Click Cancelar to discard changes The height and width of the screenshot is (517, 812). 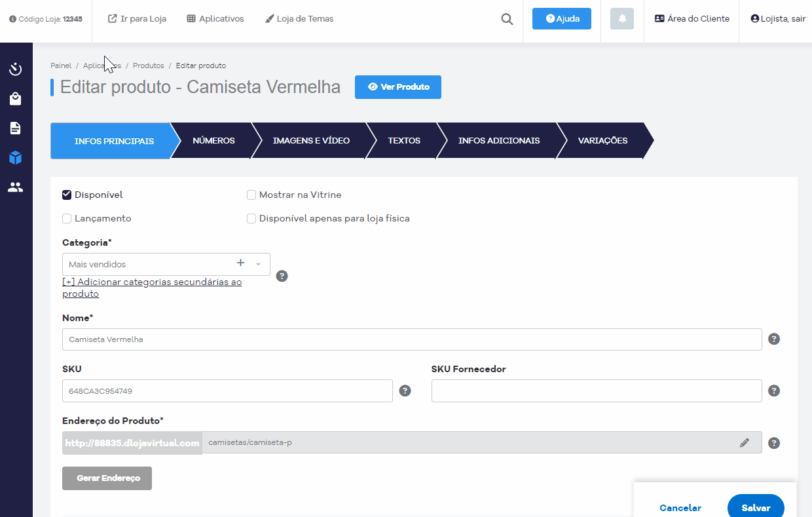point(680,508)
